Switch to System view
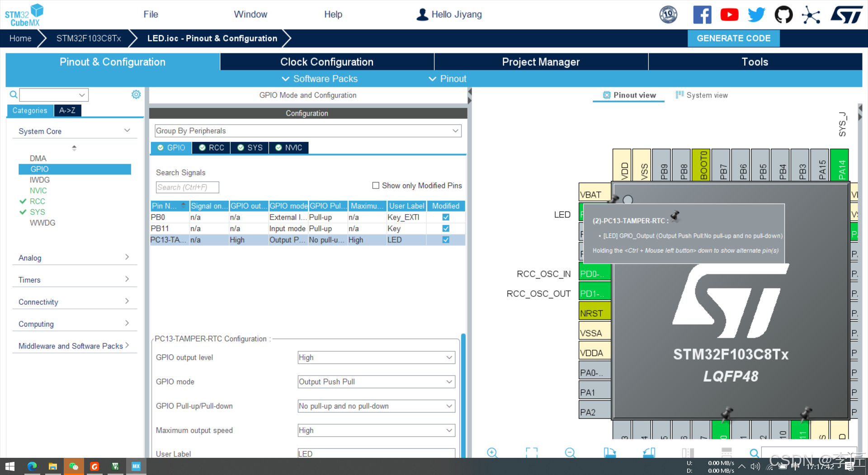Image resolution: width=868 pixels, height=475 pixels. 702,95
